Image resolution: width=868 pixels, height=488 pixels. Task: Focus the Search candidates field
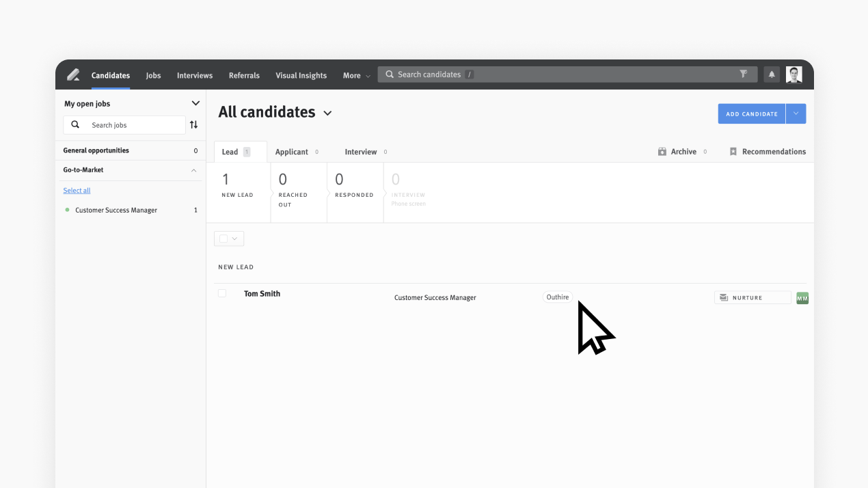(x=567, y=74)
